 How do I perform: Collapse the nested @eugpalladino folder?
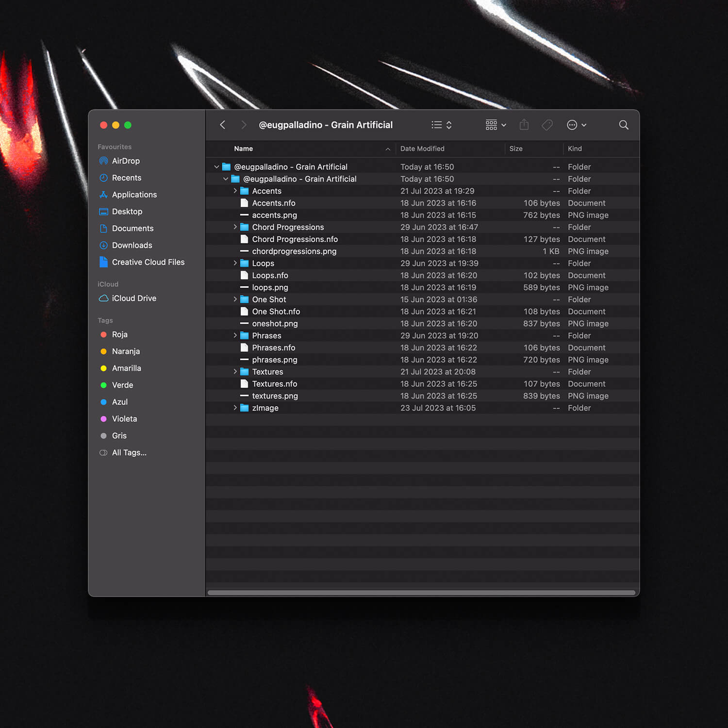click(x=226, y=179)
